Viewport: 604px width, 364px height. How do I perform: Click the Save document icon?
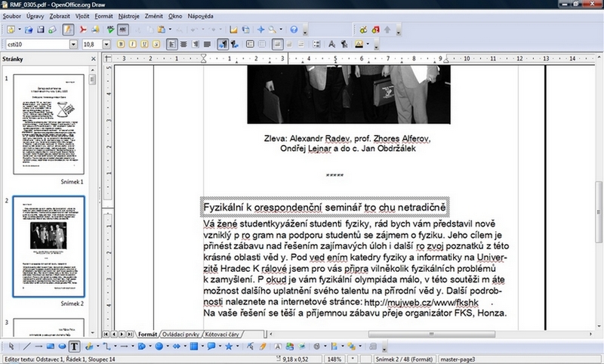pyautogui.click(x=41, y=29)
